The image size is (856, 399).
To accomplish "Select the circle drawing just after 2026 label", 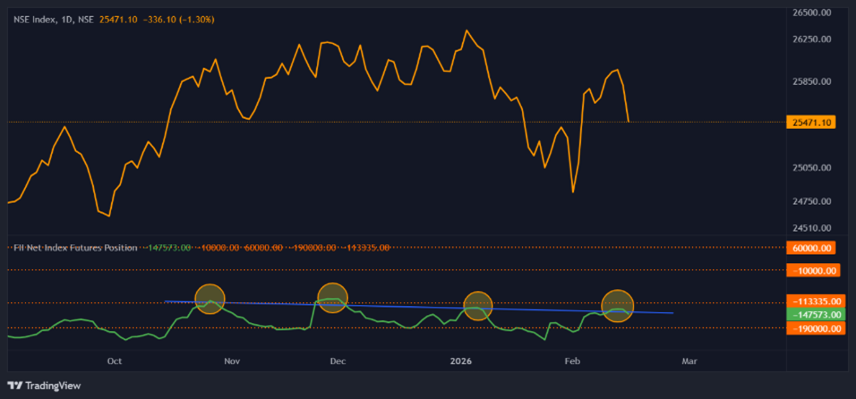I will 478,306.
